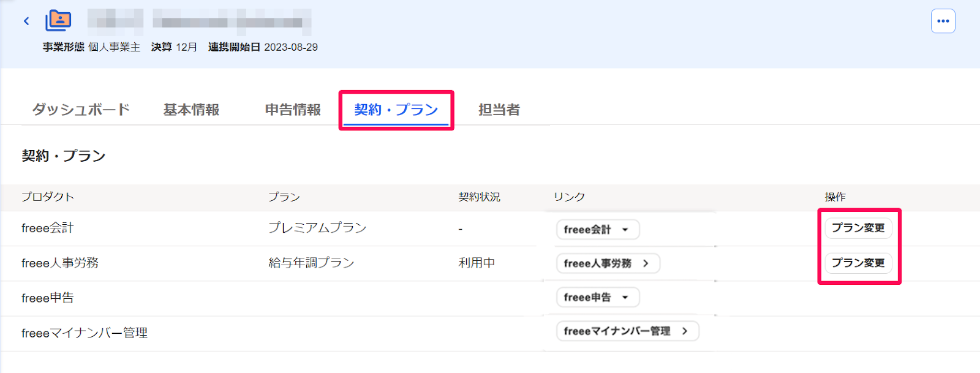Viewport: 980px width, 373px height.
Task: Click the client folder icon
Action: point(58,21)
